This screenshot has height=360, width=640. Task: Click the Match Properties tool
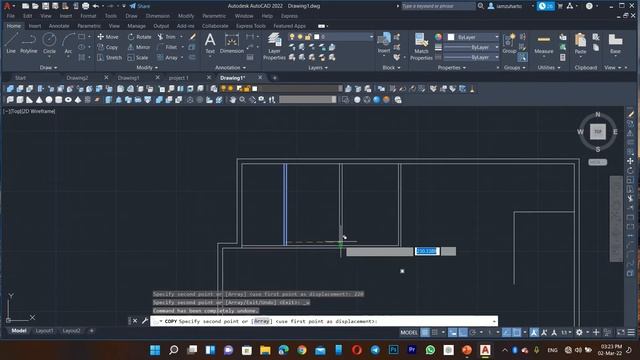click(x=421, y=47)
